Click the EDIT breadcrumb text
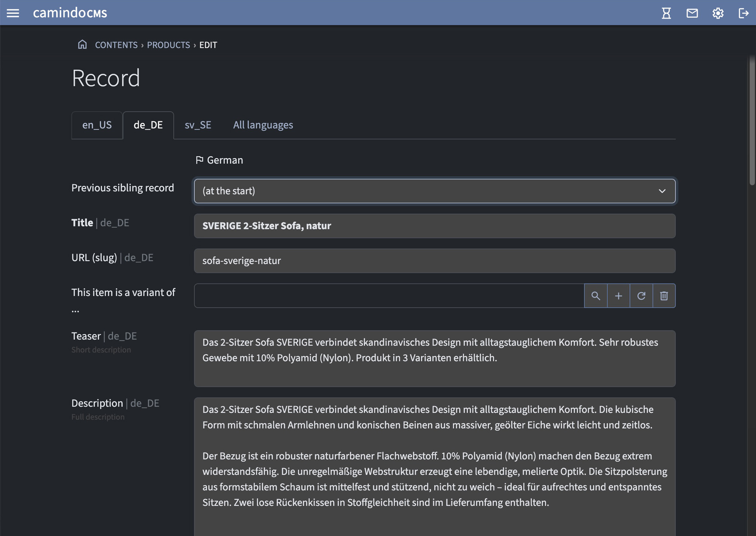Screen dimensions: 756x536 pyautogui.click(x=208, y=45)
